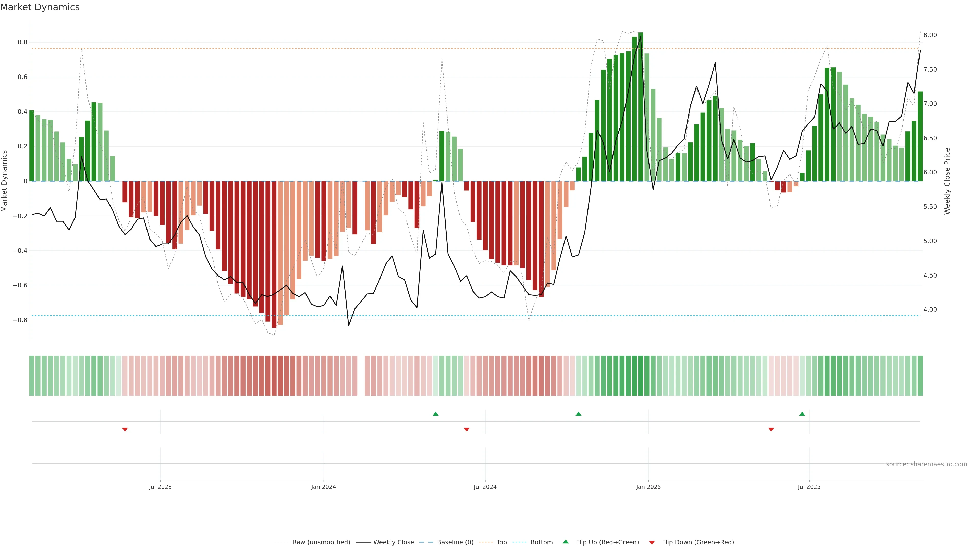The height and width of the screenshot is (551, 980).
Task: Click the source: sharemaestro.com text
Action: 926,464
